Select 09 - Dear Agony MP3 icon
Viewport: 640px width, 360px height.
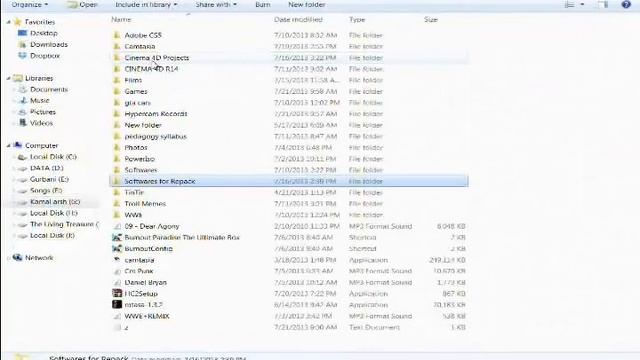[x=117, y=226]
